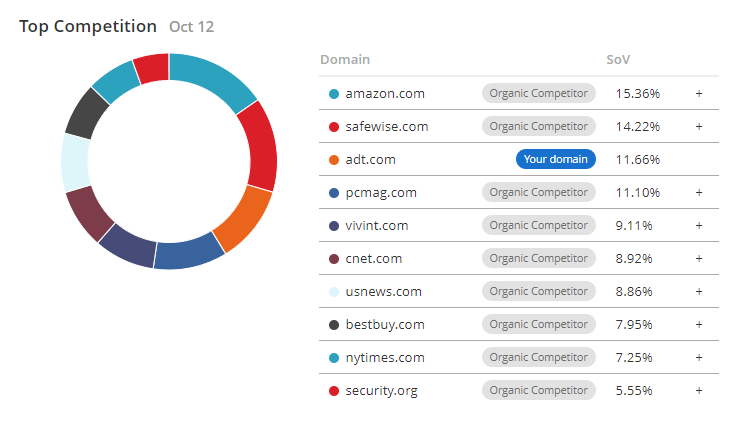
Task: Click the plus icon for nytimes.com
Action: (699, 358)
